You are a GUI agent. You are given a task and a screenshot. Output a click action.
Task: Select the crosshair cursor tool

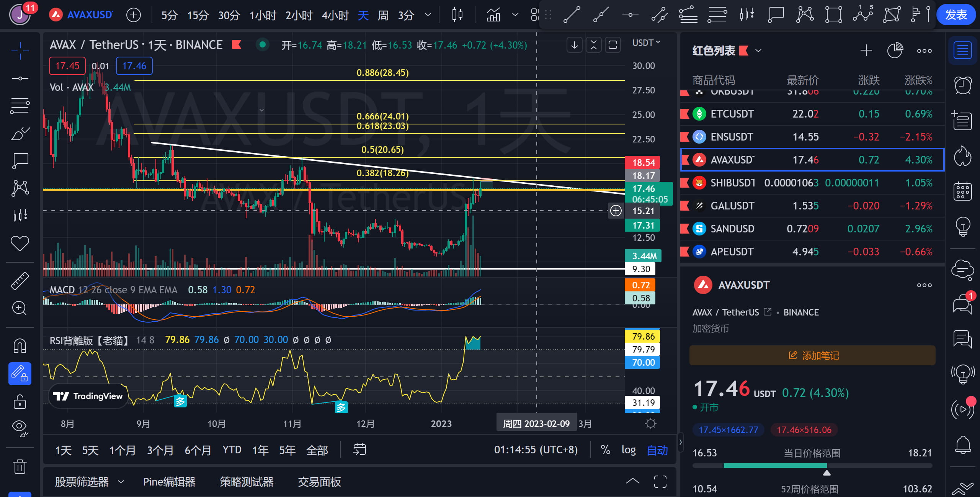point(20,51)
